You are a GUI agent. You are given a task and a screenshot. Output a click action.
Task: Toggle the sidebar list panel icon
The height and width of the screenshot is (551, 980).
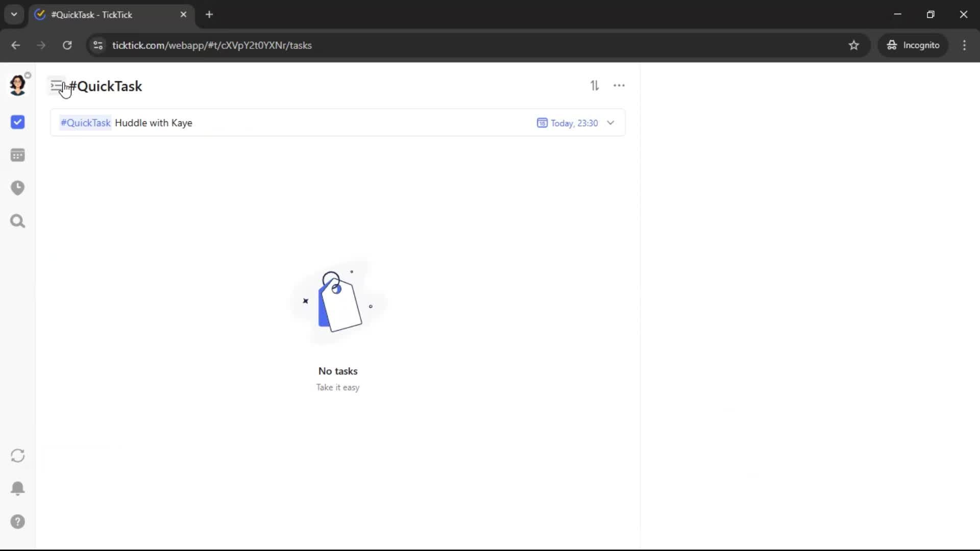click(56, 86)
